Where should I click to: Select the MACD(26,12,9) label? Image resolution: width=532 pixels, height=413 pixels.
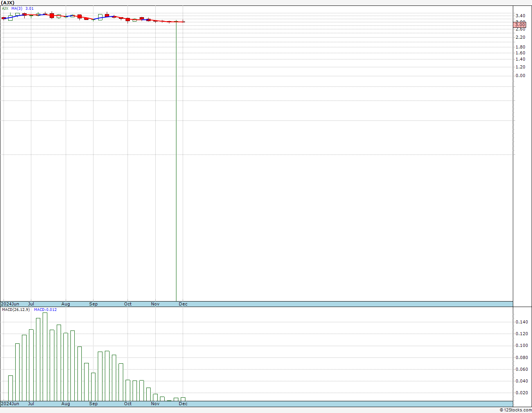coord(16,310)
